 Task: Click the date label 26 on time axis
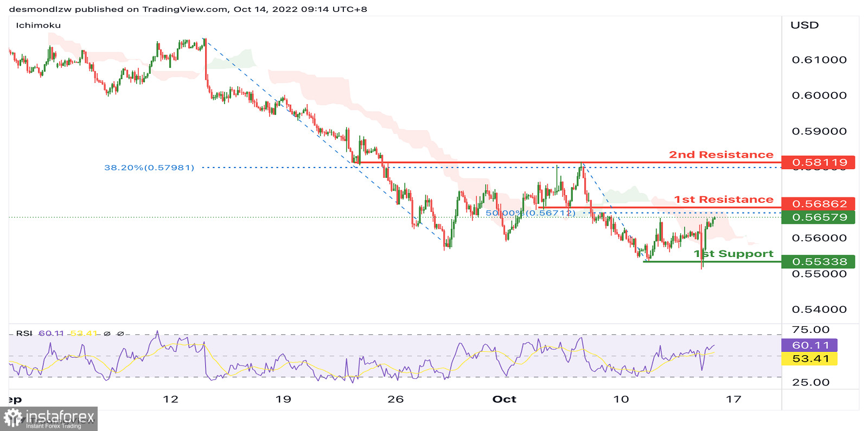coord(395,400)
